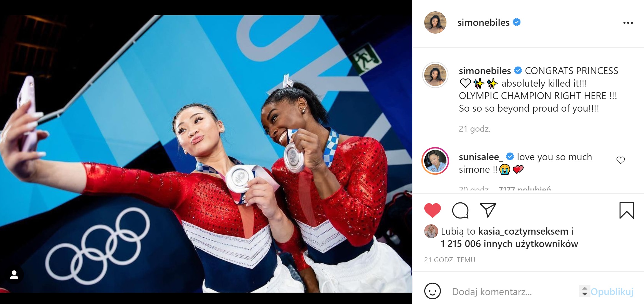This screenshot has height=304, width=644.
Task: Click simonebiles avatar beside the caption
Action: pos(435,75)
